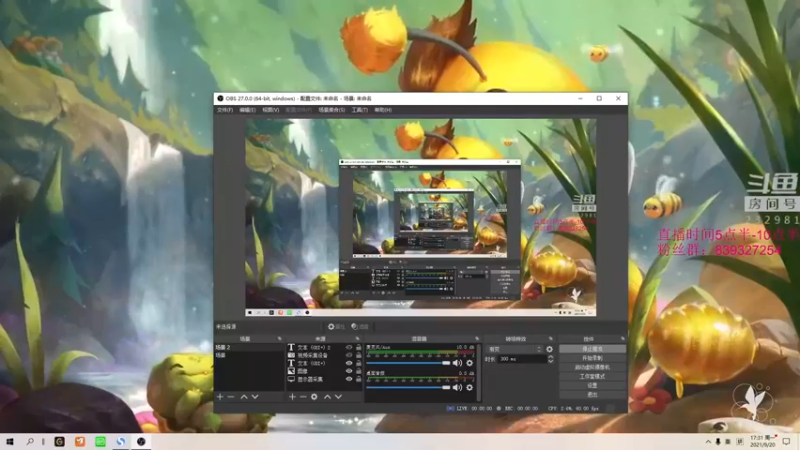Toggle lock on the unnumbered 文本 (GDI+) source
800x450 pixels.
coord(359,363)
